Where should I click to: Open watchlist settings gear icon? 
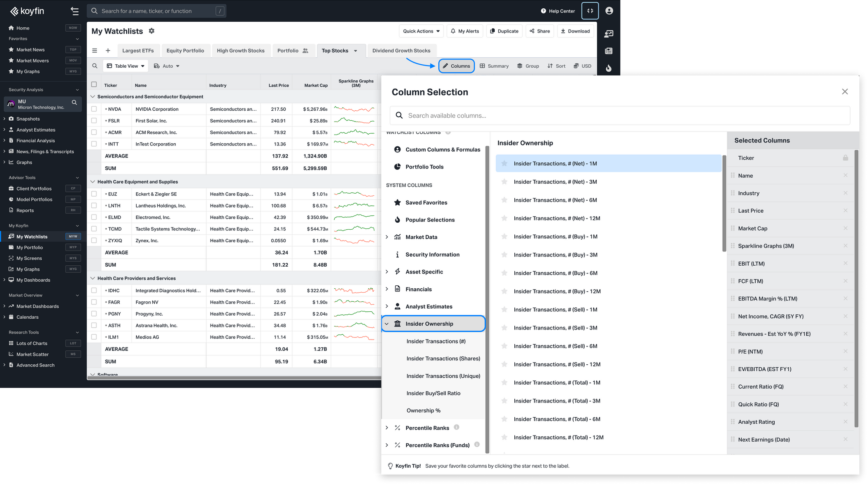(x=151, y=31)
